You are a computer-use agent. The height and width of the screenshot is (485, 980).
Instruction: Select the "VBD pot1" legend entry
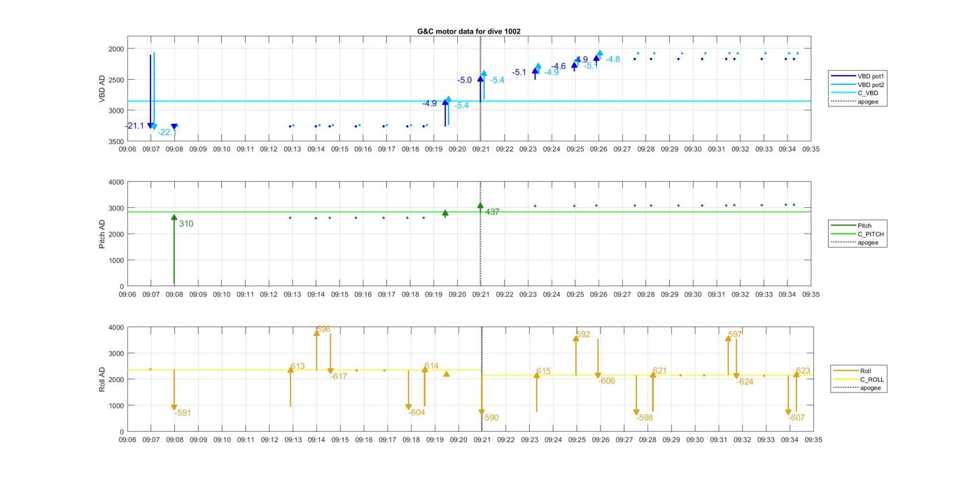pyautogui.click(x=857, y=76)
